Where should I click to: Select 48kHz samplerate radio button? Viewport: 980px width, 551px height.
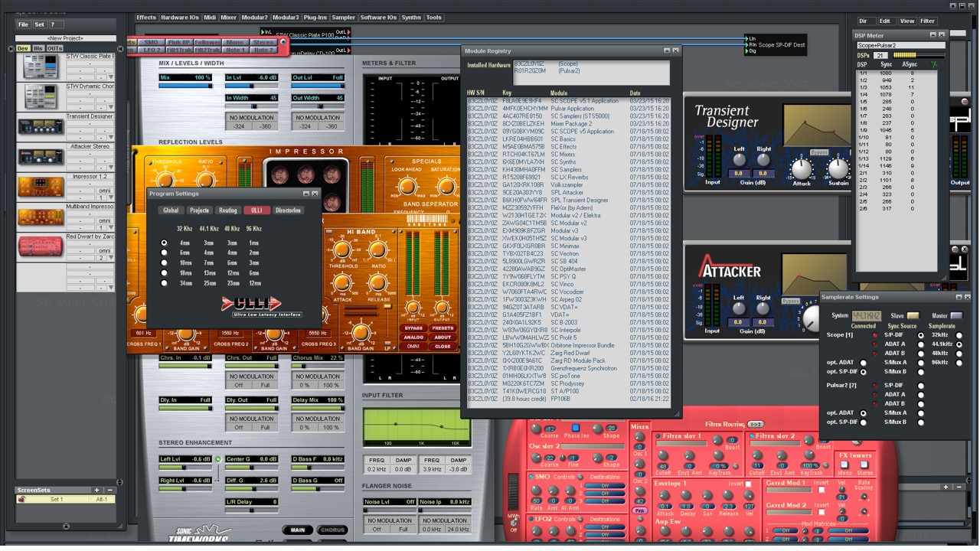click(x=959, y=354)
